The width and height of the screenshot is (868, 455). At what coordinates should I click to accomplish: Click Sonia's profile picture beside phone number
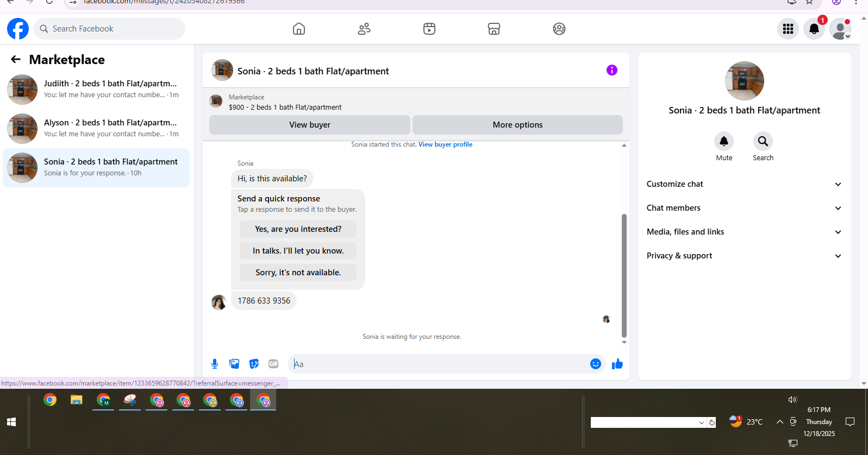(219, 302)
